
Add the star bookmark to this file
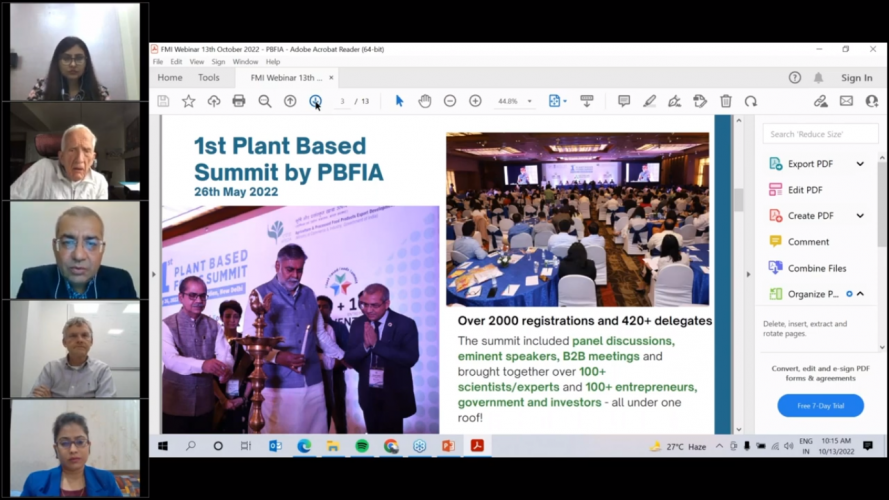[188, 101]
